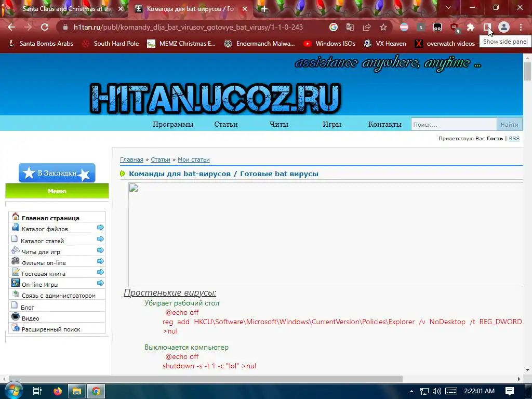Close the Santa Claus and Christmas tab
Screen dimensions: 532x399
point(121,9)
